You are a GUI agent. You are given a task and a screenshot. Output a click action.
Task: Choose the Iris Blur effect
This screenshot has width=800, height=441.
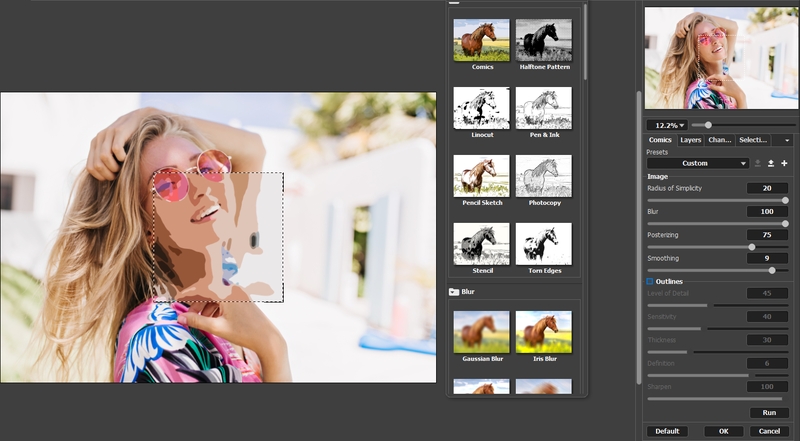543,332
